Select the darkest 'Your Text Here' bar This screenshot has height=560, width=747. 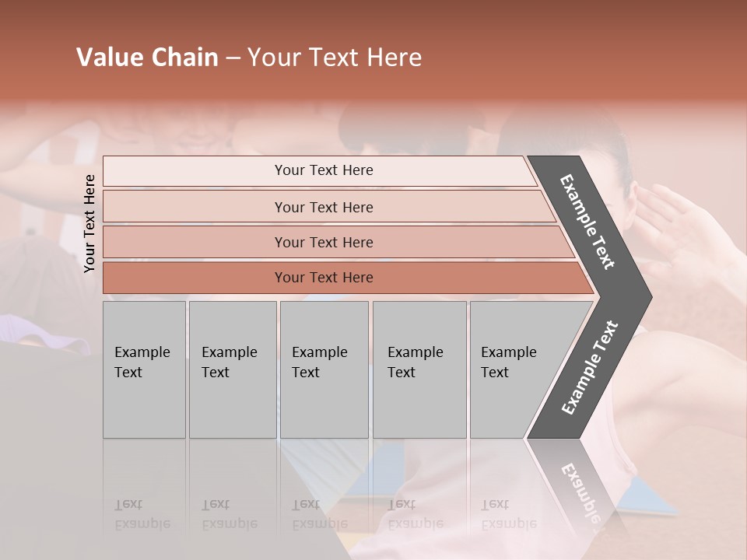pos(323,278)
